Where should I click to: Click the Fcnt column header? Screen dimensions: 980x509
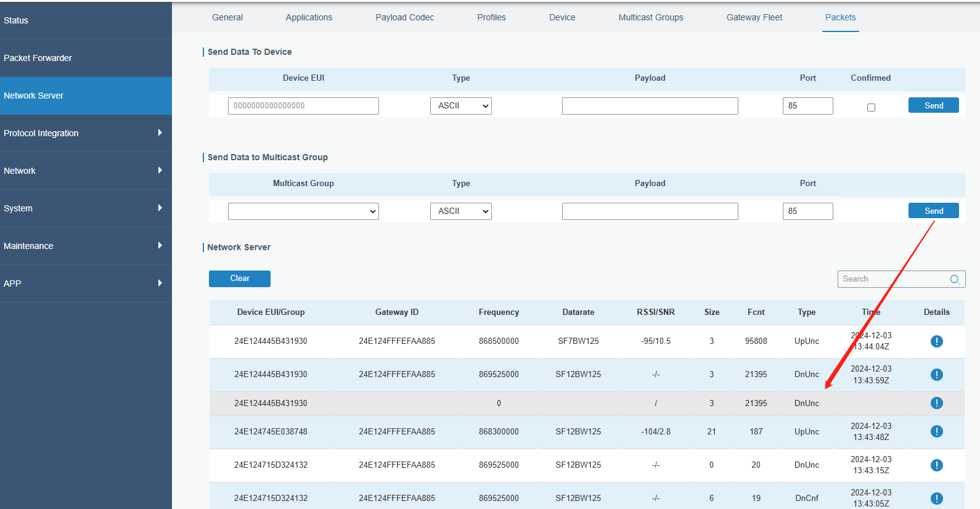click(x=756, y=312)
